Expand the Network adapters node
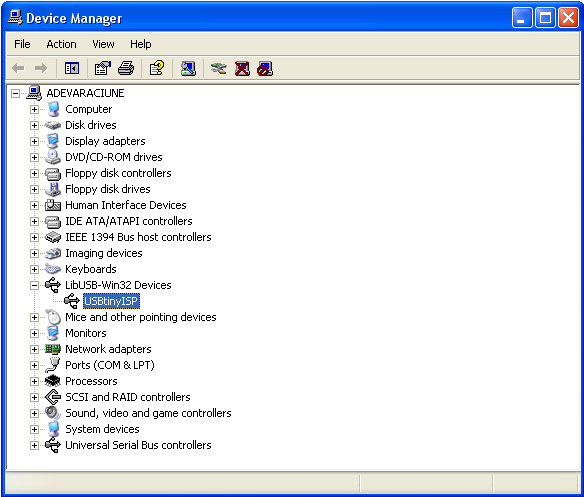This screenshot has width=584, height=497. 34,349
